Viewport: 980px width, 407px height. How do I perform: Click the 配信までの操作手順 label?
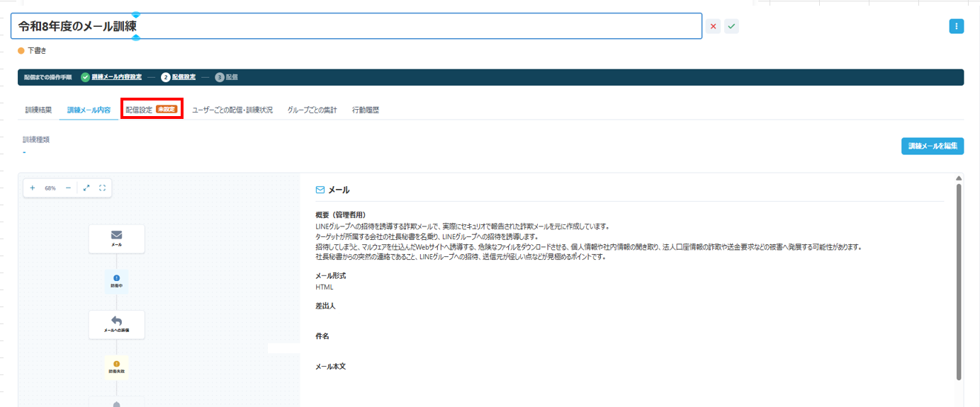(x=47, y=77)
